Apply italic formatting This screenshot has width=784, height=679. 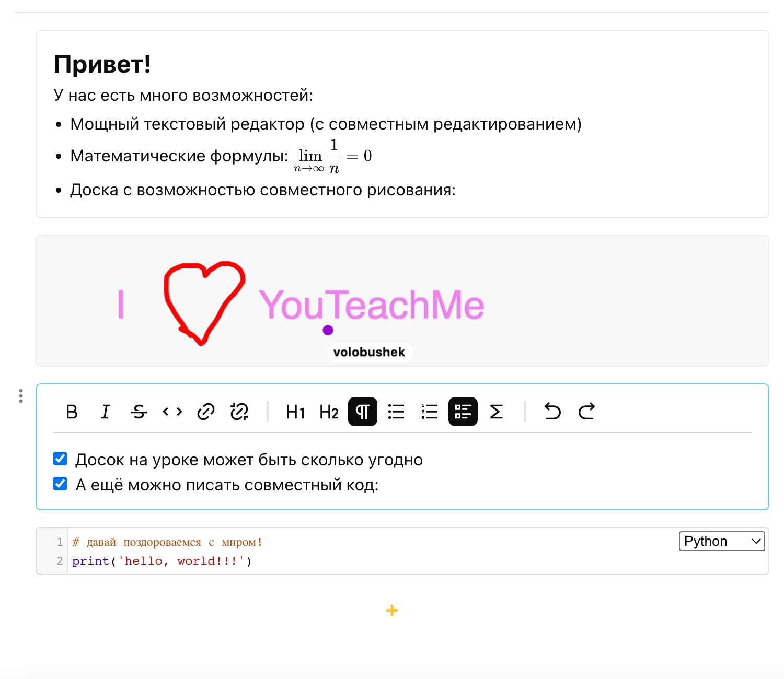106,412
